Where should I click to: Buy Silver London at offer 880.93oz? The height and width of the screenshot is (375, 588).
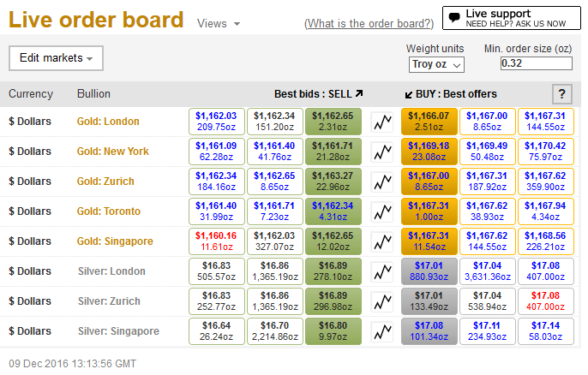click(429, 271)
